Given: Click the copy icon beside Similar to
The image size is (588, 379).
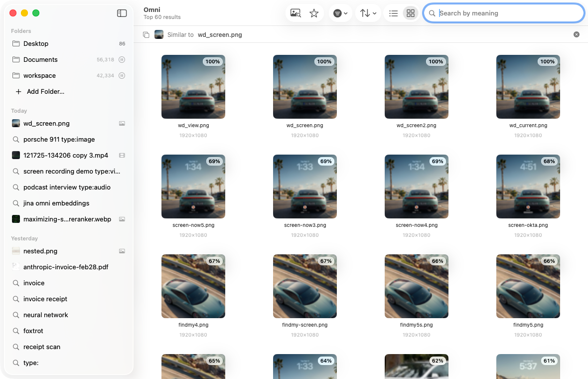Looking at the screenshot, I should click(146, 34).
